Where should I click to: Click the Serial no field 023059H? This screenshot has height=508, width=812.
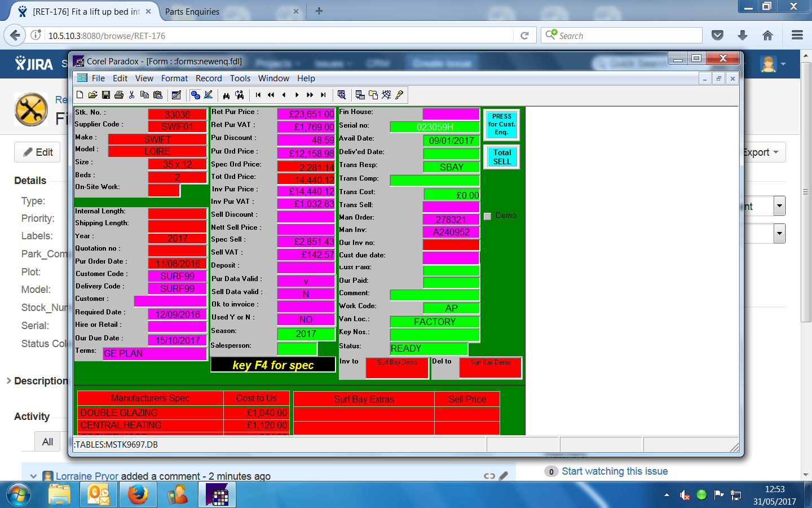click(x=435, y=127)
